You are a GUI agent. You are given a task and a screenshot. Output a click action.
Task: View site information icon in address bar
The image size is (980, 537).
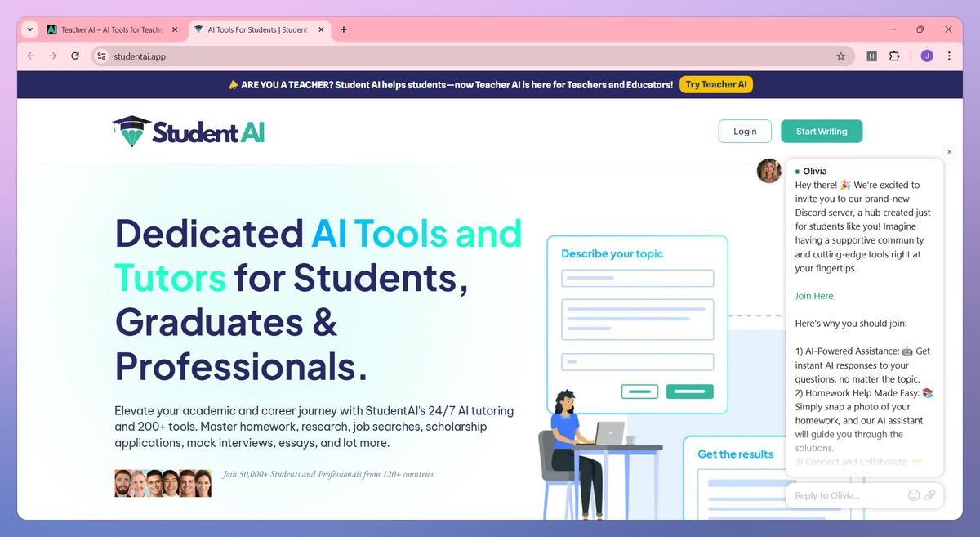tap(101, 56)
